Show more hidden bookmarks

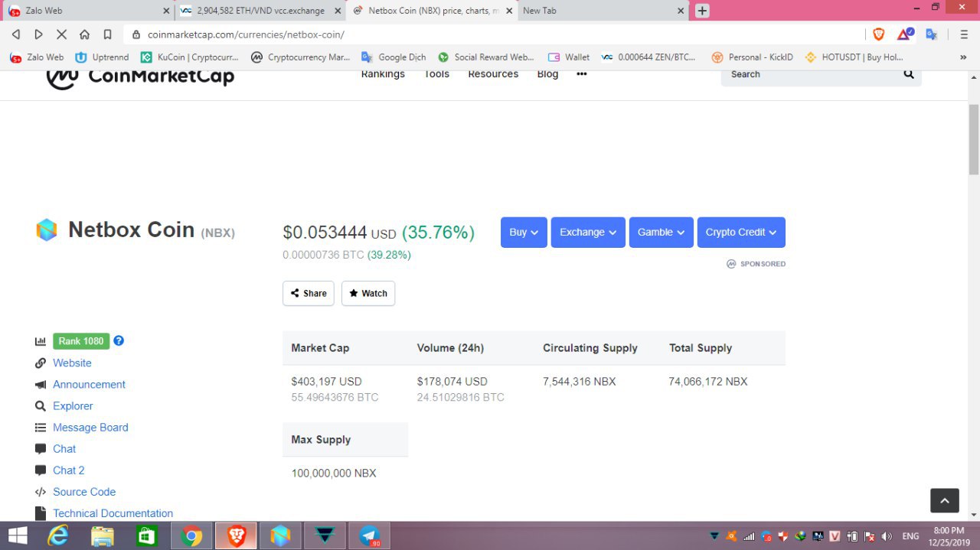(x=963, y=57)
